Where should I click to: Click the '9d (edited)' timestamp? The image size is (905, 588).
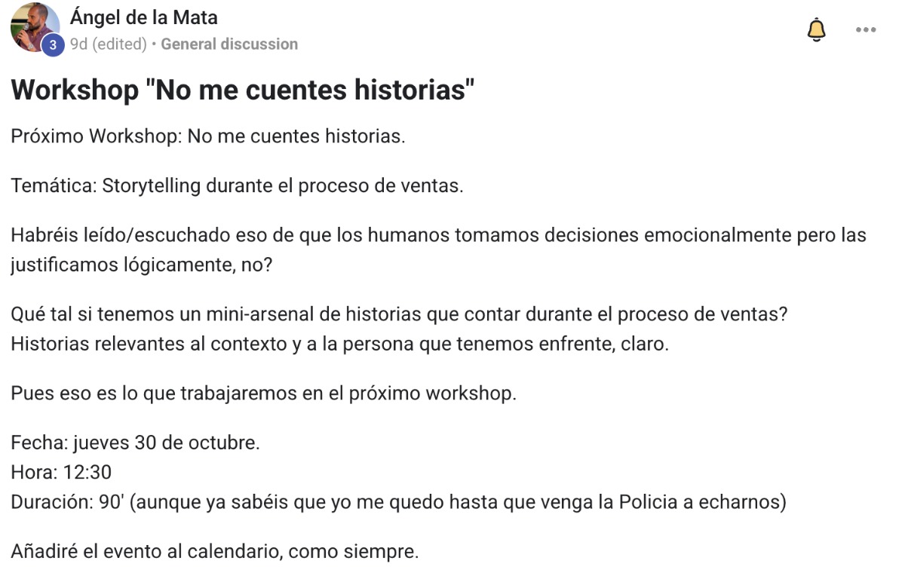pyautogui.click(x=108, y=44)
